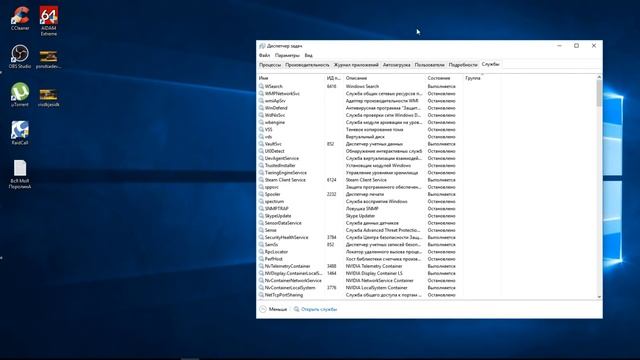This screenshot has width=640, height=360.
Task: Select the sppsvc service row
Action: pyautogui.click(x=427, y=187)
